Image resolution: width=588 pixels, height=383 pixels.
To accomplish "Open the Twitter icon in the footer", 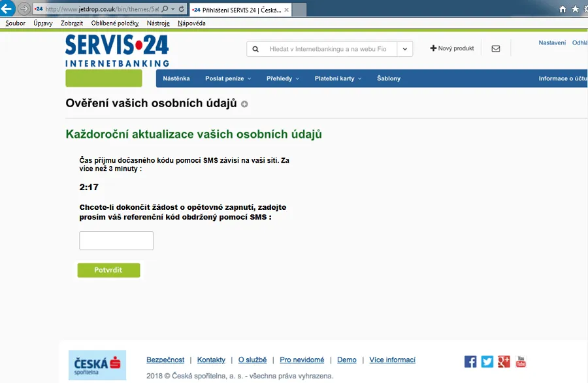I will 487,361.
